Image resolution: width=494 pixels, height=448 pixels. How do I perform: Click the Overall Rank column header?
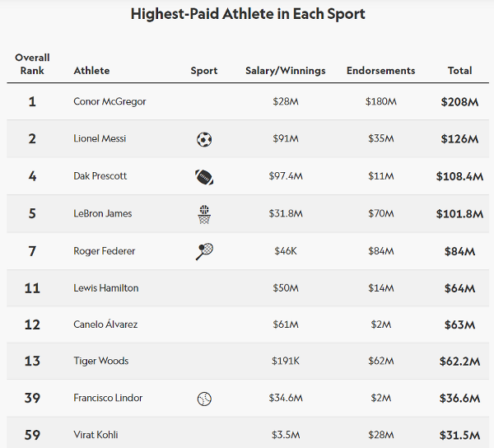[32, 64]
